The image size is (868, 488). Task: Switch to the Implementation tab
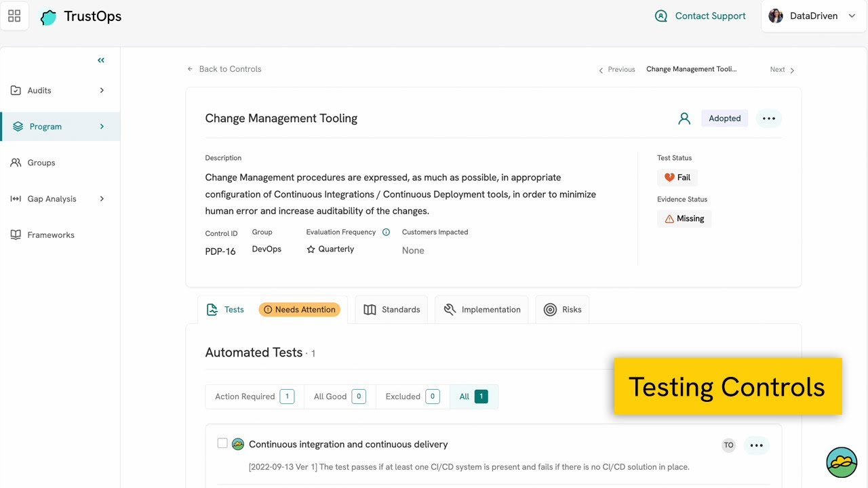click(x=481, y=310)
